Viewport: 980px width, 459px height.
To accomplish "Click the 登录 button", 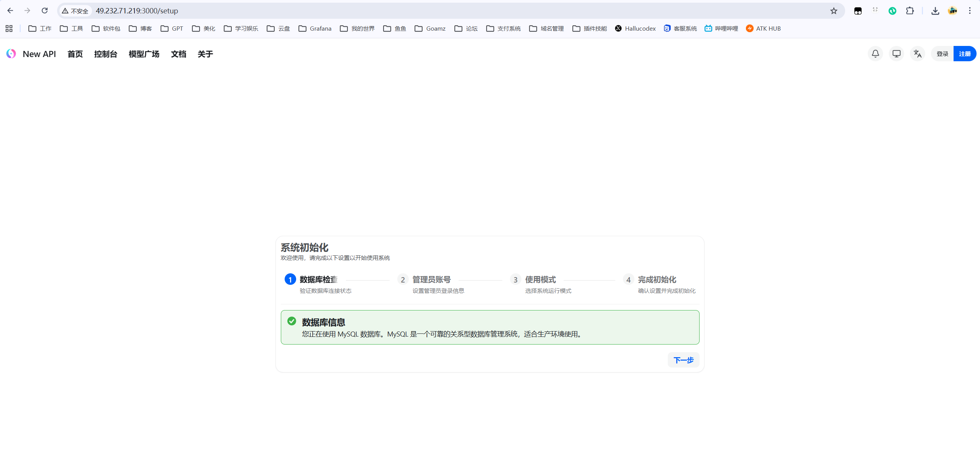I will coord(942,54).
